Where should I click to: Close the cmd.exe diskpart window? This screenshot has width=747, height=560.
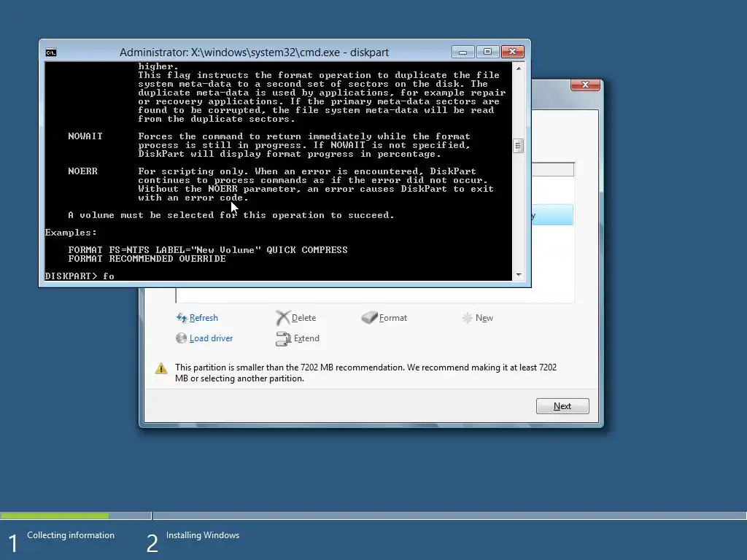(x=513, y=52)
